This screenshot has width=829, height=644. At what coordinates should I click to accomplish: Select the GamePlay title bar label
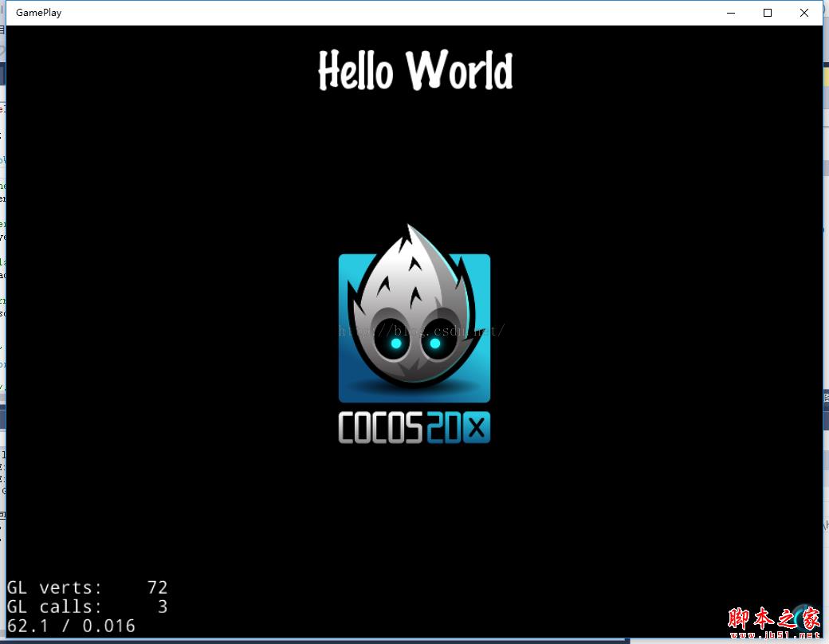tap(38, 12)
